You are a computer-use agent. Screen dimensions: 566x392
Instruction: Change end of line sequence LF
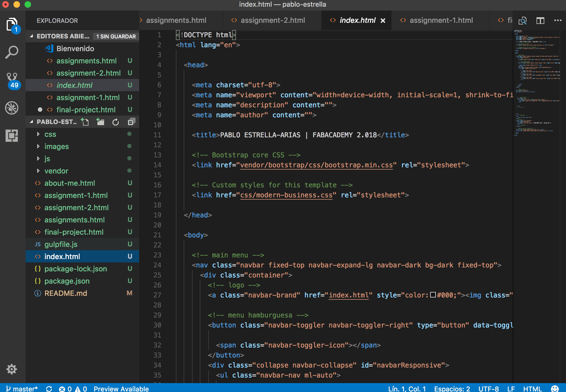[511, 388]
